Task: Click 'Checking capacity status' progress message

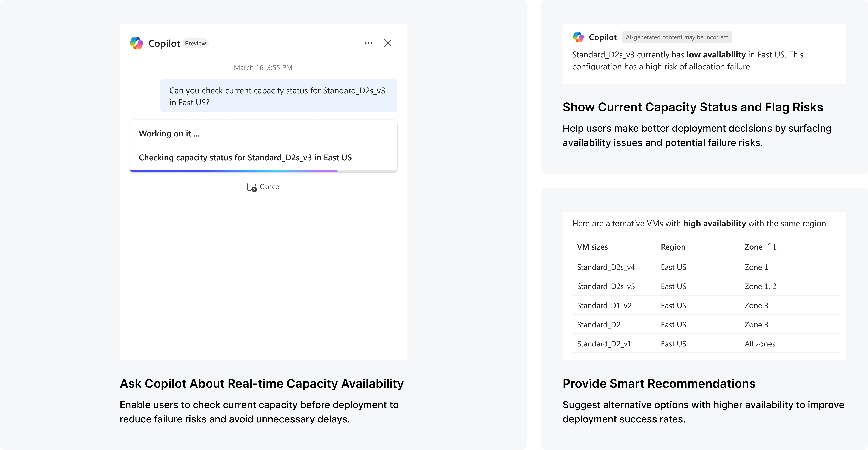Action: (x=245, y=158)
